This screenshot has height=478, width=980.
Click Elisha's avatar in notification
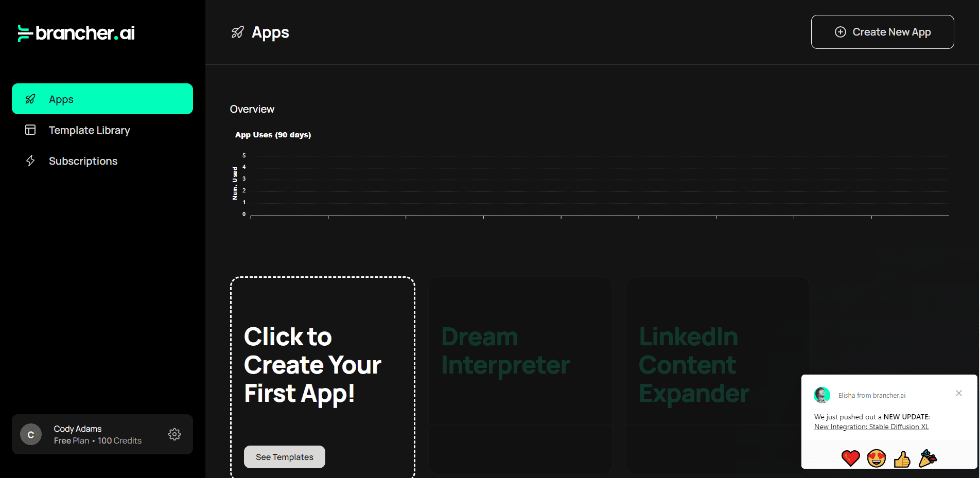822,395
